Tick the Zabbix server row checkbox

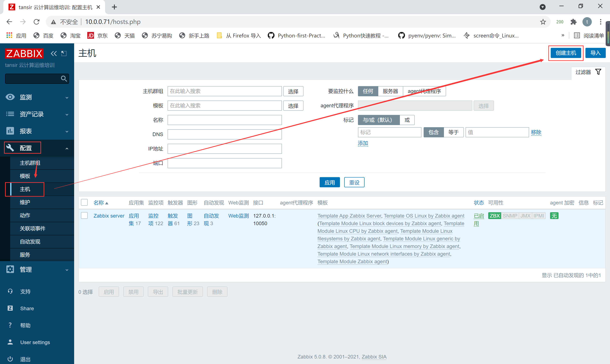(x=84, y=216)
